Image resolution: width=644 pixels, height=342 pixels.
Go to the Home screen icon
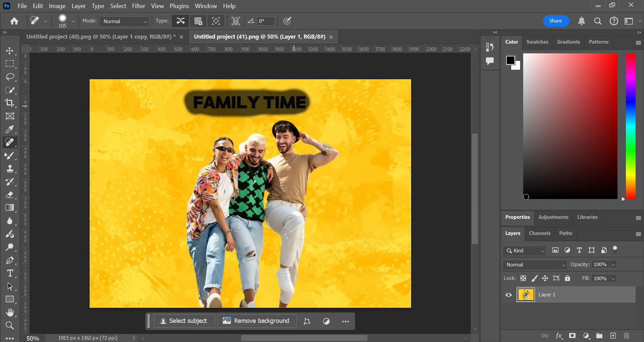[14, 21]
